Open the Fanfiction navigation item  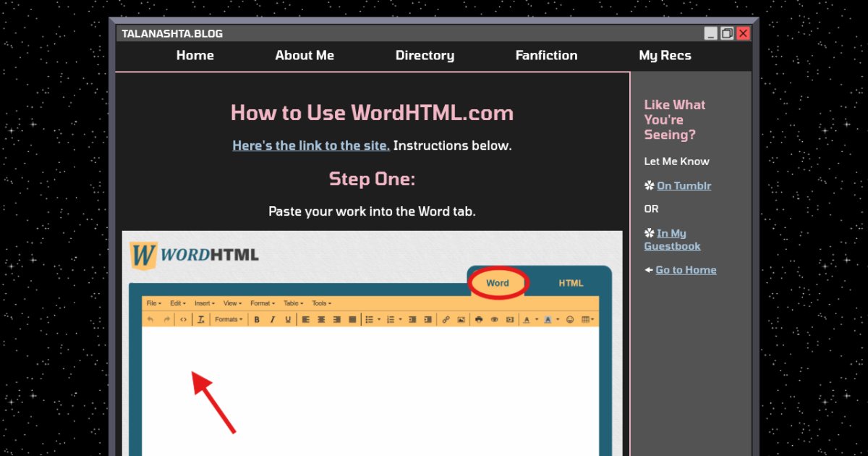(546, 56)
